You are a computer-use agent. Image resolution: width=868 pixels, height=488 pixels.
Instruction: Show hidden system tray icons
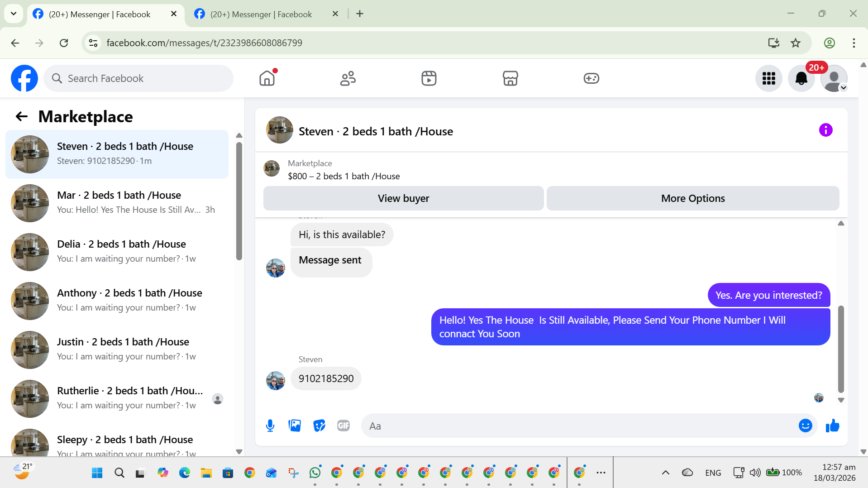click(x=665, y=473)
